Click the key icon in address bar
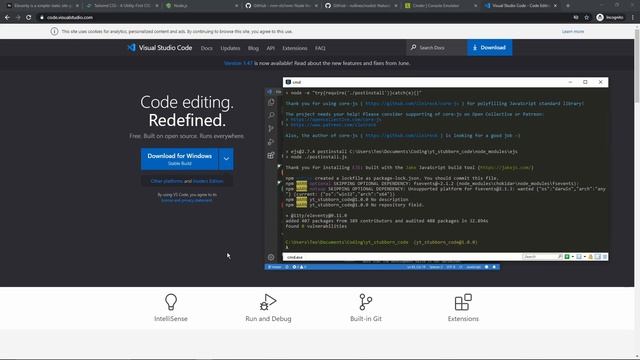The width and height of the screenshot is (640, 360). (576, 18)
